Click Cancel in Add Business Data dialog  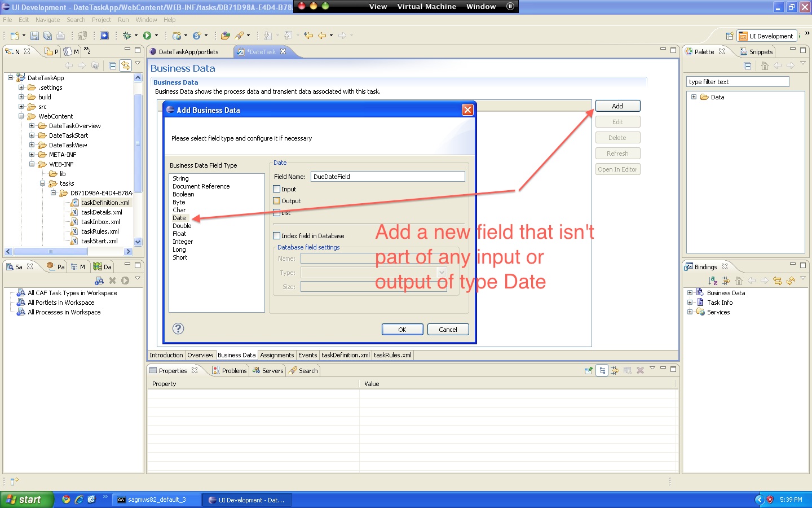pyautogui.click(x=448, y=330)
